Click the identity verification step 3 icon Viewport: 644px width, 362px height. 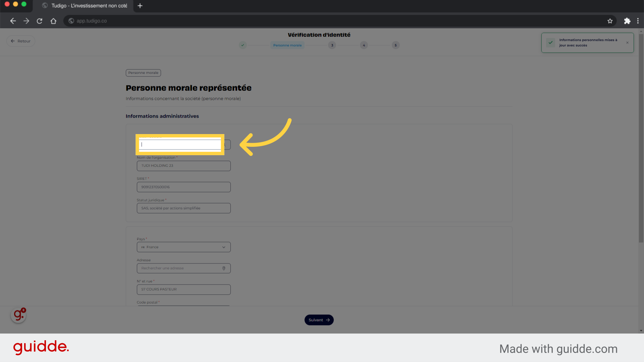tap(332, 45)
